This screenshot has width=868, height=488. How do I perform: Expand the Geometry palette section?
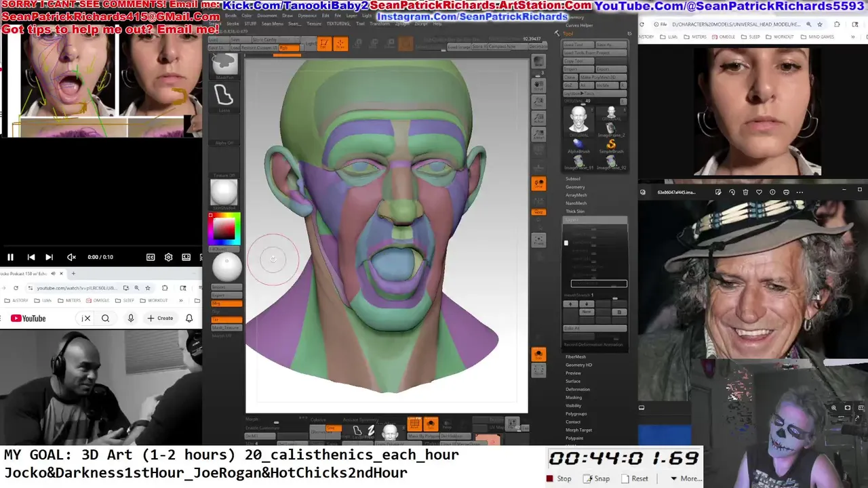pyautogui.click(x=575, y=187)
